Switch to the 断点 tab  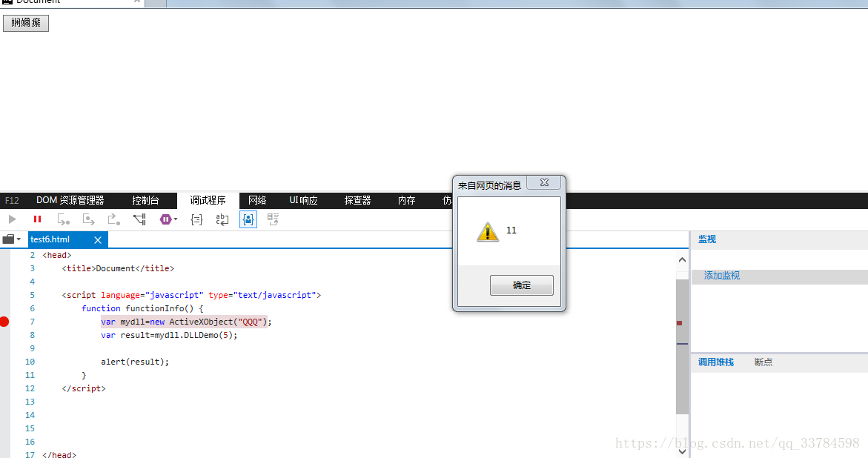pos(763,362)
